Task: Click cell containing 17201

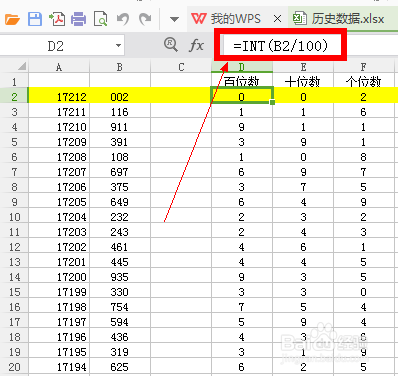Action: pyautogui.click(x=59, y=262)
